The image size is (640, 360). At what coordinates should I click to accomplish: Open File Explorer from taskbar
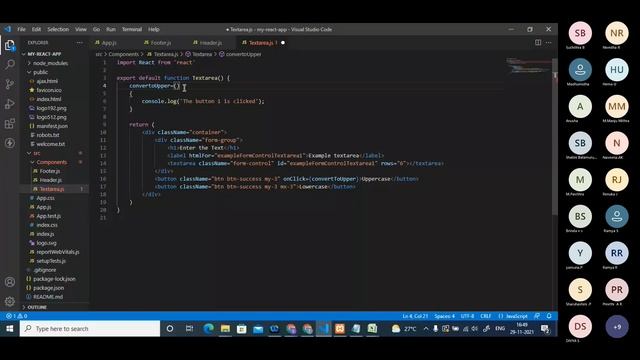(225, 329)
